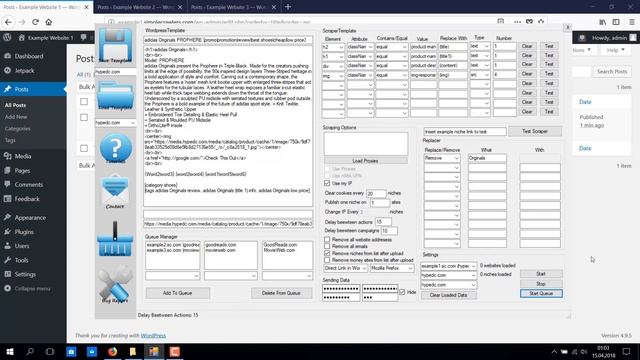Open the Element dropdown showing h2
The width and height of the screenshot is (640, 360).
tap(333, 47)
